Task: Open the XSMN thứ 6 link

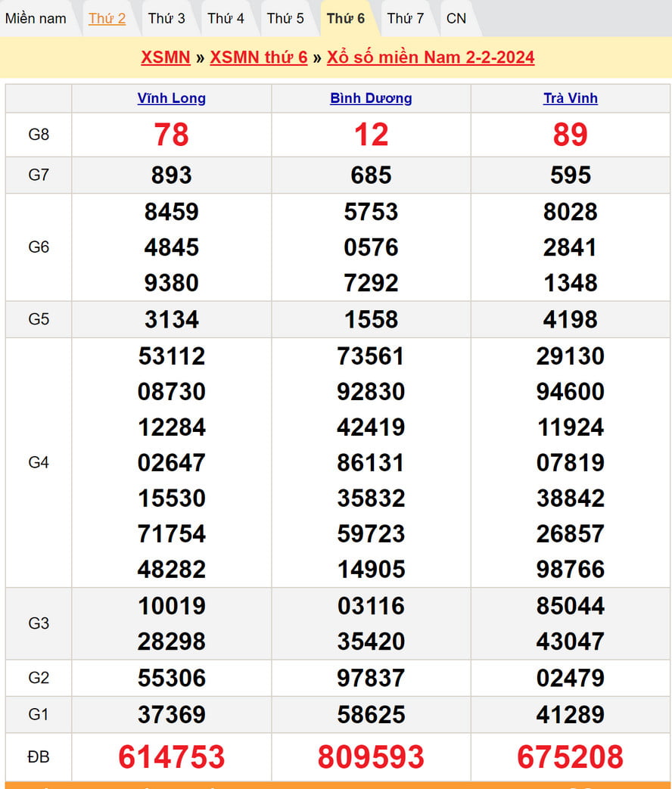Action: click(x=258, y=57)
